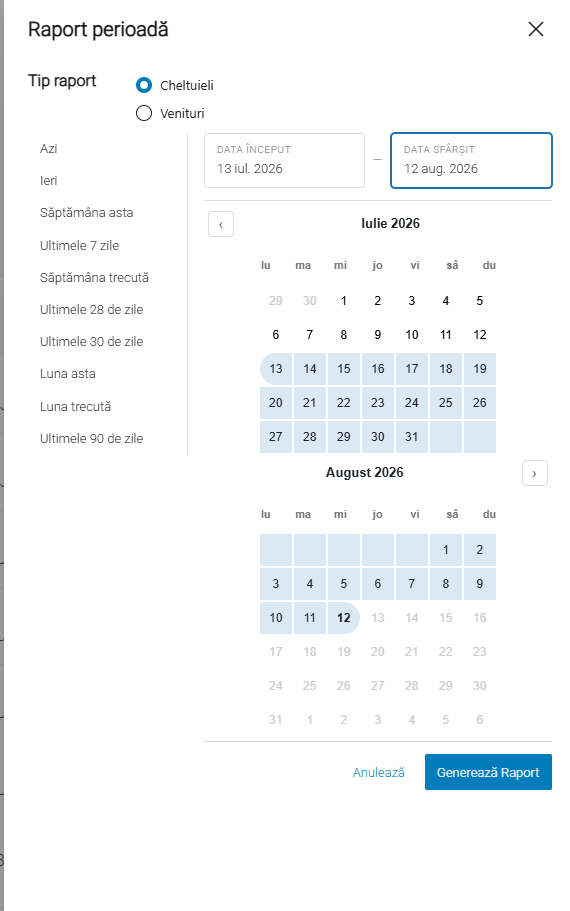The width and height of the screenshot is (570, 911).
Task: Click the Anulează link
Action: [x=379, y=772]
